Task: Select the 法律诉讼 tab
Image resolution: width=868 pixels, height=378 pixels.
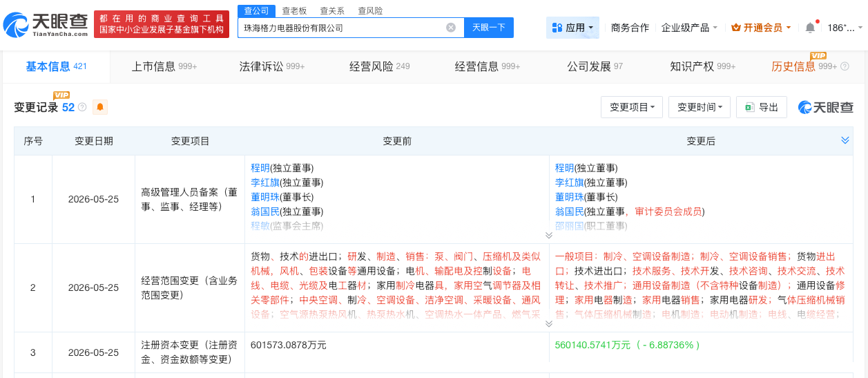Action: tap(272, 66)
